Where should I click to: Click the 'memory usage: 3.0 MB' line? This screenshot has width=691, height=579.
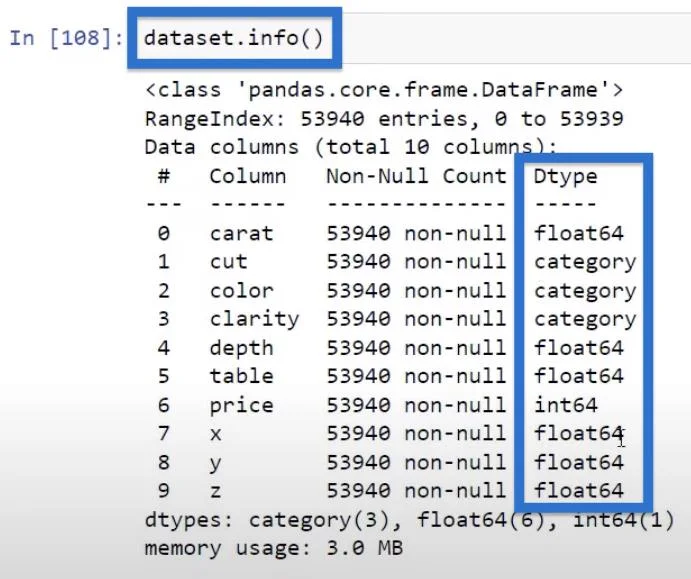(x=274, y=549)
